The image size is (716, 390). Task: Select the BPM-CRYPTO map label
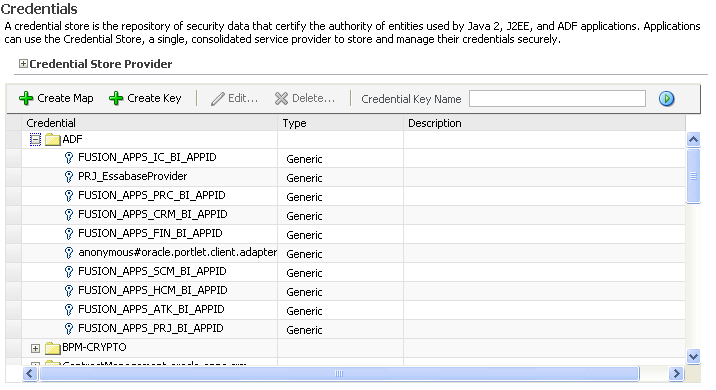click(x=94, y=348)
